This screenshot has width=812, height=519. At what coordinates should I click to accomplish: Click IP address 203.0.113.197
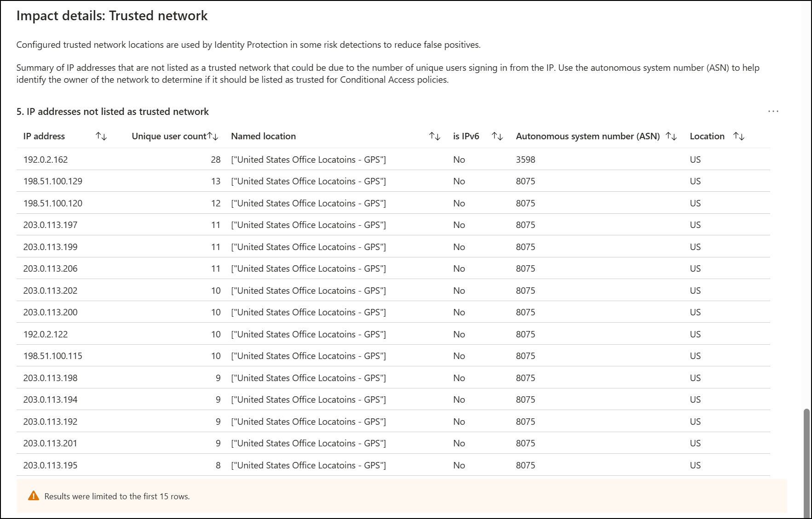tap(50, 225)
